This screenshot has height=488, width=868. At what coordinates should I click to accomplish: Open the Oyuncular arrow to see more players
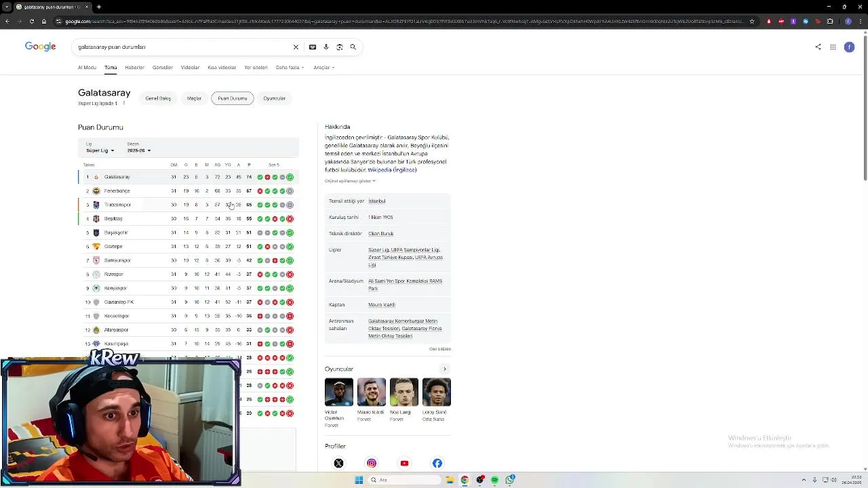point(445,369)
